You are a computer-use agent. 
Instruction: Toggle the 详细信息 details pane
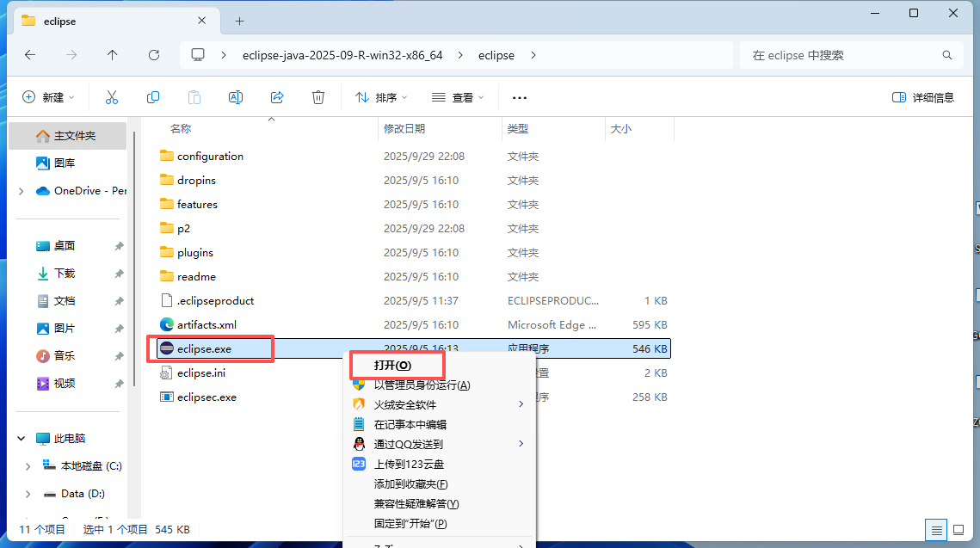(923, 97)
